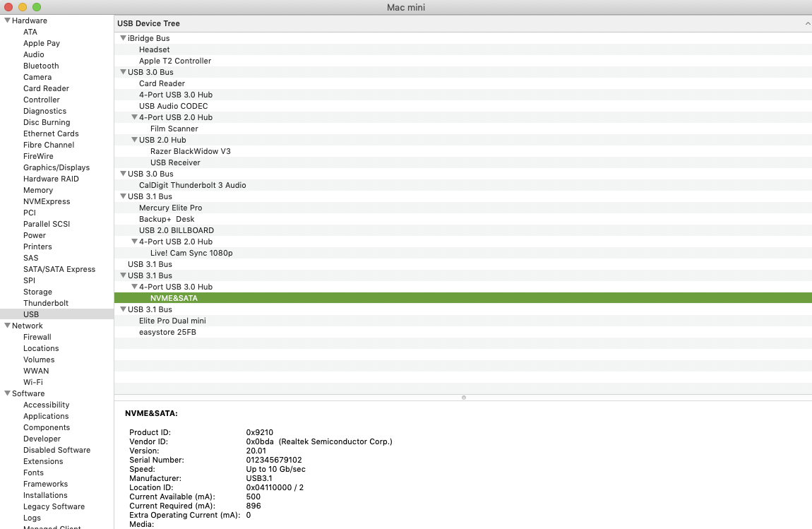Open Disabled Software in the sidebar
This screenshot has width=812, height=529.
click(x=56, y=450)
